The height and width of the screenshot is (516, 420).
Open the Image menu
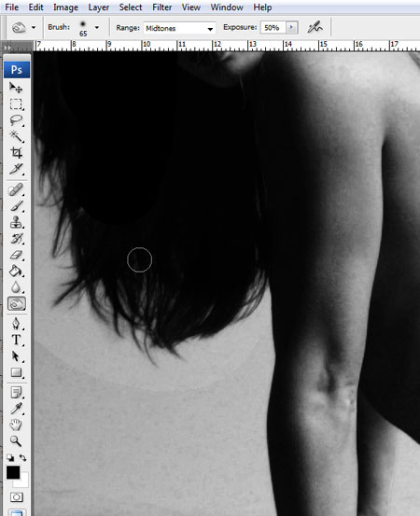[65, 7]
